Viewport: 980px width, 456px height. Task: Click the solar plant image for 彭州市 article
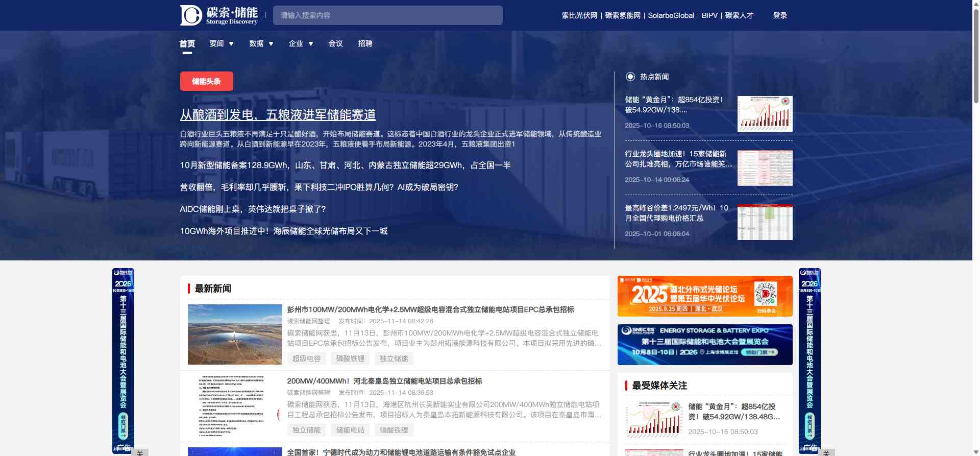tap(235, 334)
